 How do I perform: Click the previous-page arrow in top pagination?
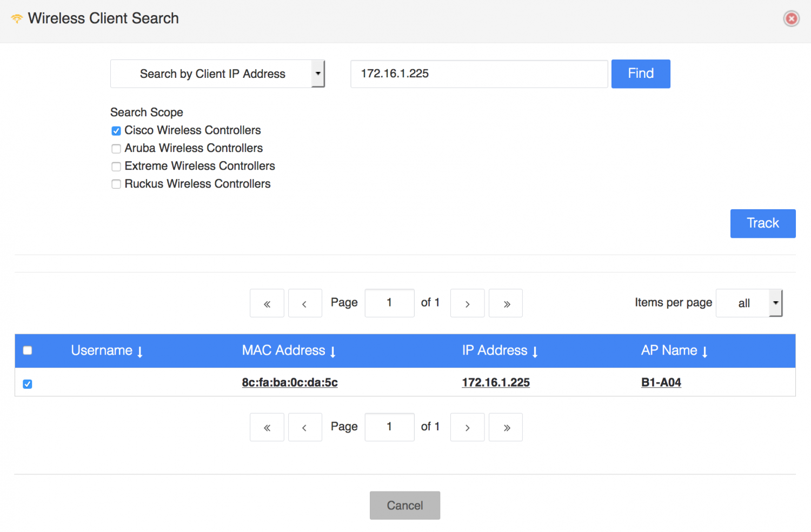(305, 303)
